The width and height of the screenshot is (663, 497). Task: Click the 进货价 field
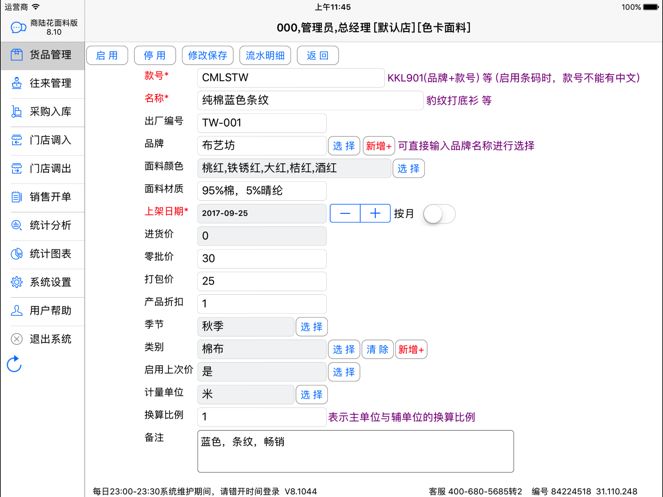(x=262, y=236)
